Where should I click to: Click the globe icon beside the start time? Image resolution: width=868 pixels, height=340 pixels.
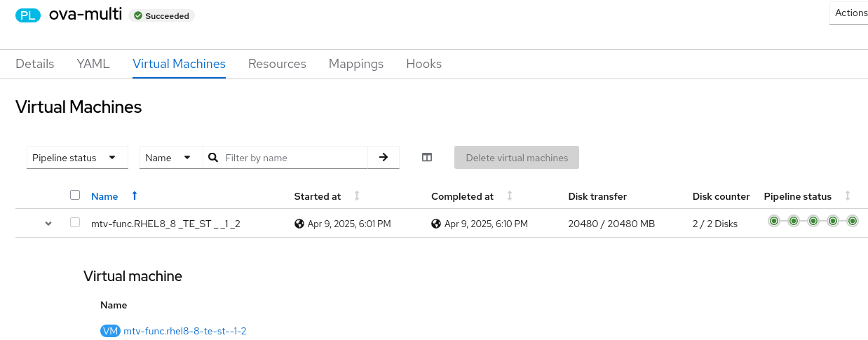[299, 224]
